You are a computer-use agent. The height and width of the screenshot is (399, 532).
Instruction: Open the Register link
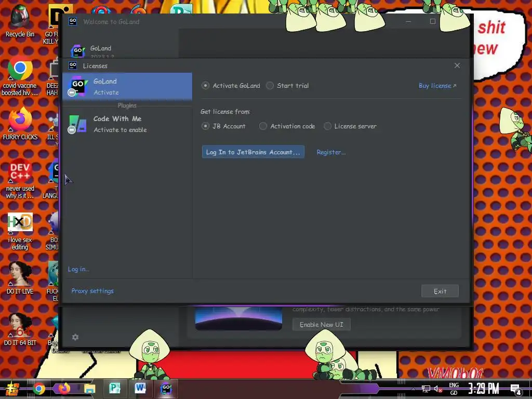coord(331,152)
